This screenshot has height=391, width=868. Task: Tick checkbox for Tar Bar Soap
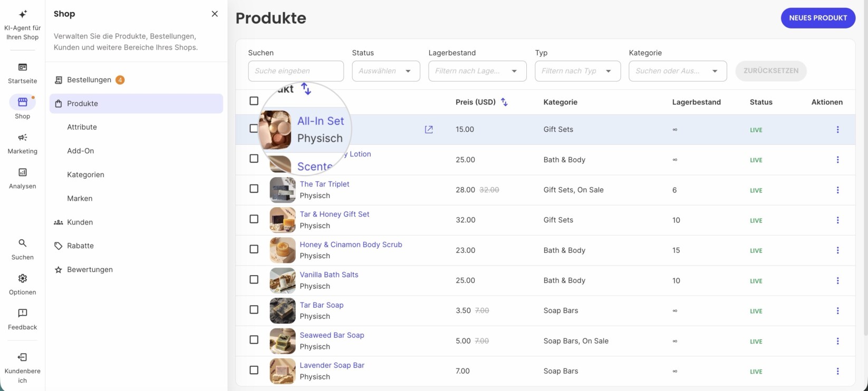(x=254, y=309)
